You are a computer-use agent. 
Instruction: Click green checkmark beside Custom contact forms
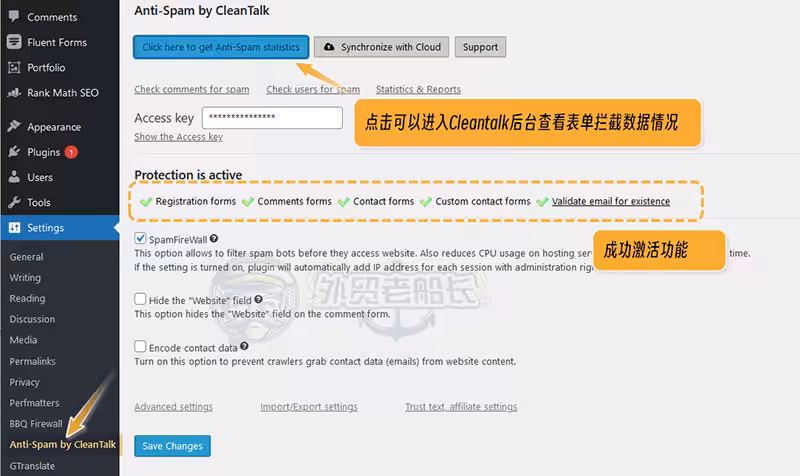click(426, 202)
